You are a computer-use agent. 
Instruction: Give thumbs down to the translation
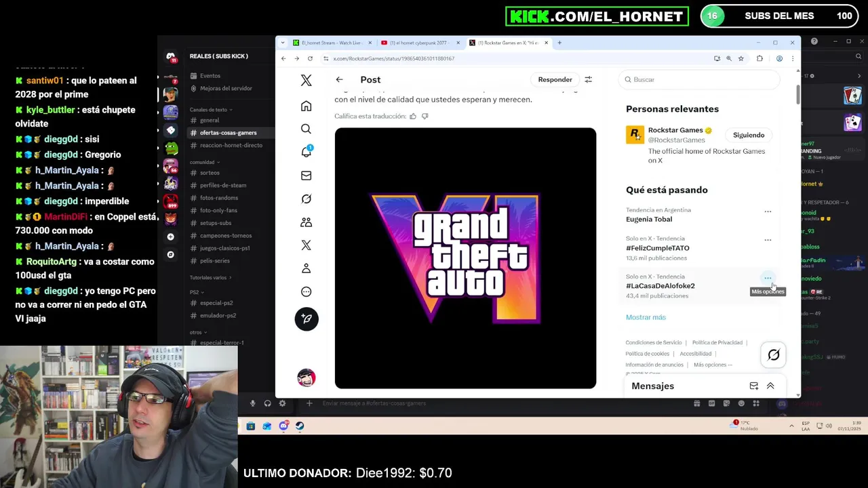[425, 116]
